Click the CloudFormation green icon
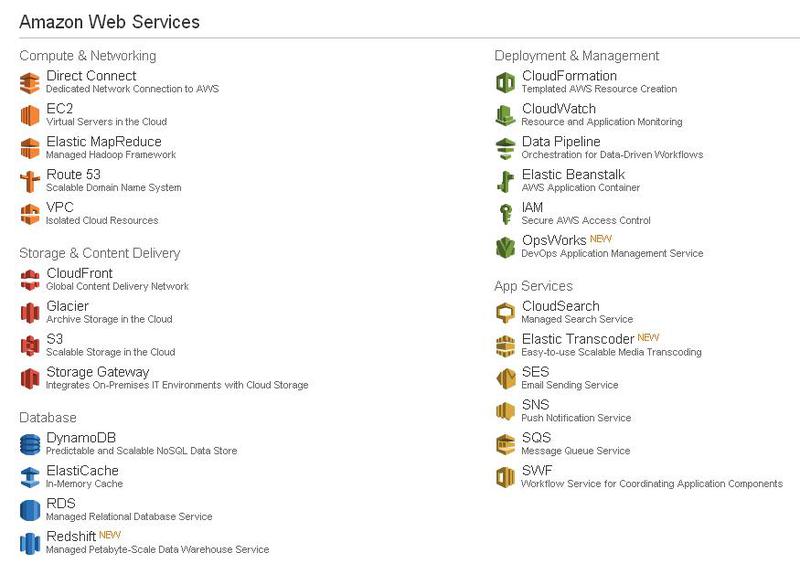 [x=505, y=82]
